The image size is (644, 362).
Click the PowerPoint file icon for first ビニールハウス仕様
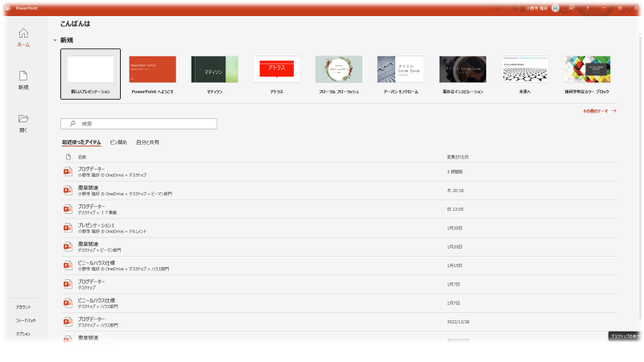click(x=68, y=265)
